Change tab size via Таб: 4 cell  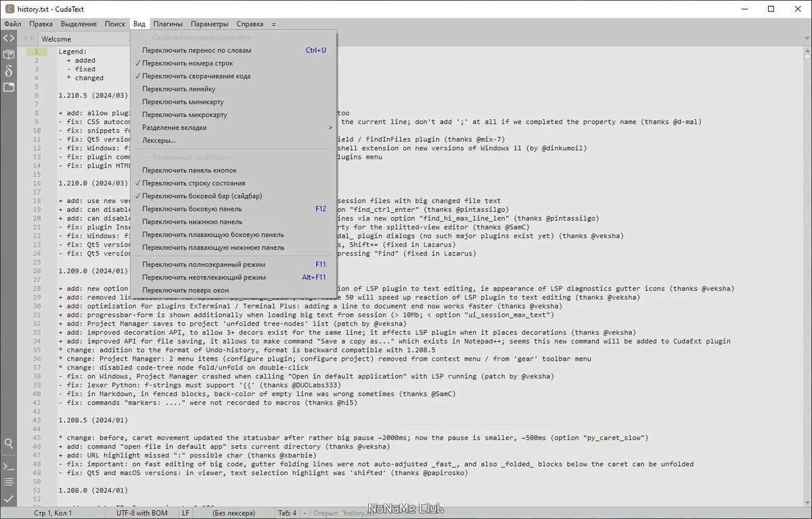pos(287,513)
